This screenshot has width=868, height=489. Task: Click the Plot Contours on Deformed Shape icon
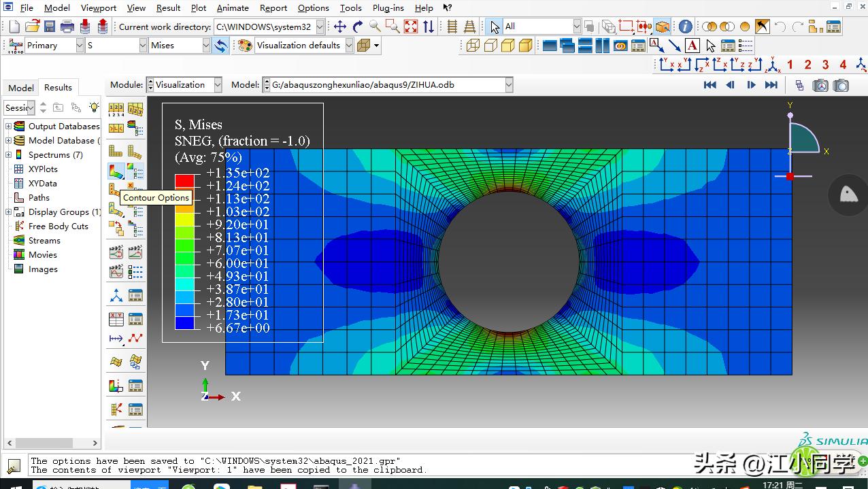coord(116,170)
